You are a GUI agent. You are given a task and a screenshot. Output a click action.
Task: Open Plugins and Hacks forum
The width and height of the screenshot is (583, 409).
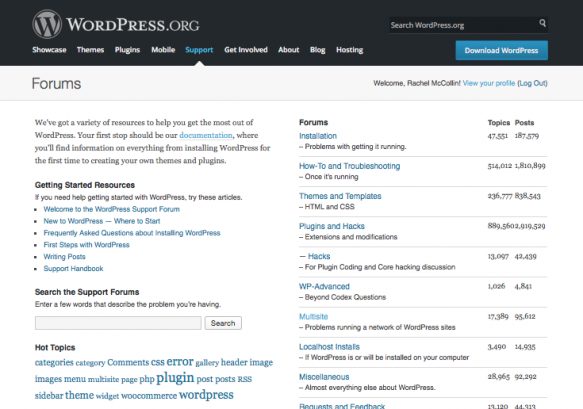click(x=332, y=226)
